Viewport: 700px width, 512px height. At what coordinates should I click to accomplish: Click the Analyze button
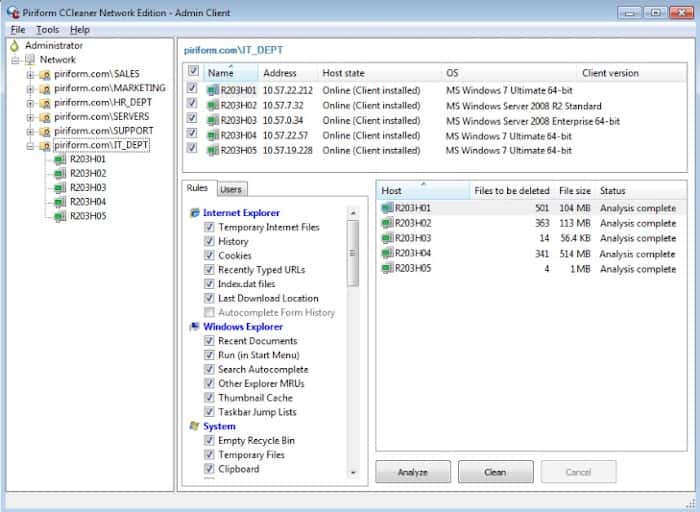point(413,472)
